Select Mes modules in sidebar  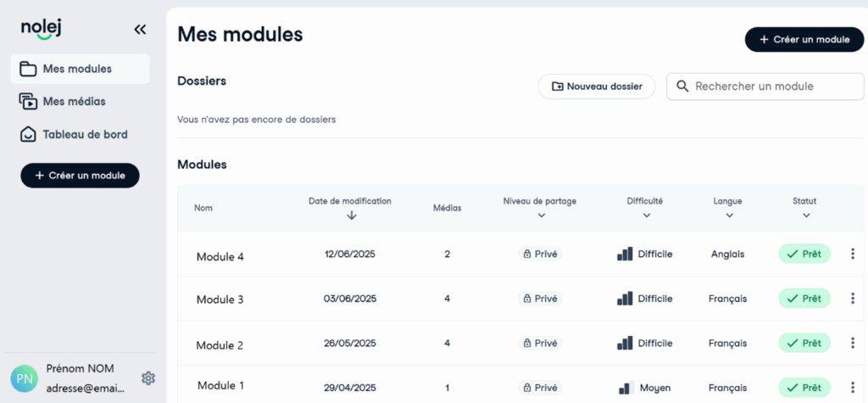pyautogui.click(x=78, y=69)
